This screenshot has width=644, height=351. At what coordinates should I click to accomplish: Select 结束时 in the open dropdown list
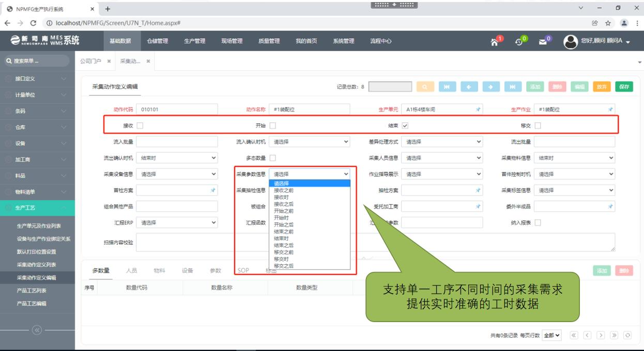coord(282,238)
